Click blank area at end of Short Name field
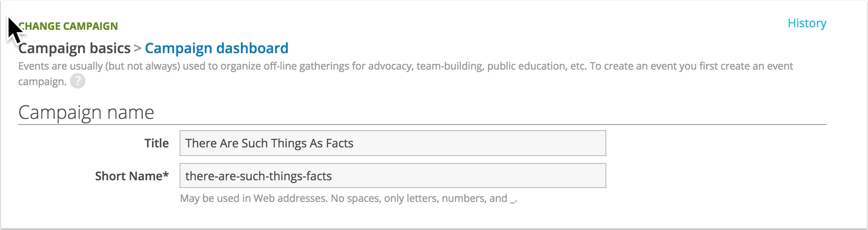The height and width of the screenshot is (230, 868). (x=469, y=176)
